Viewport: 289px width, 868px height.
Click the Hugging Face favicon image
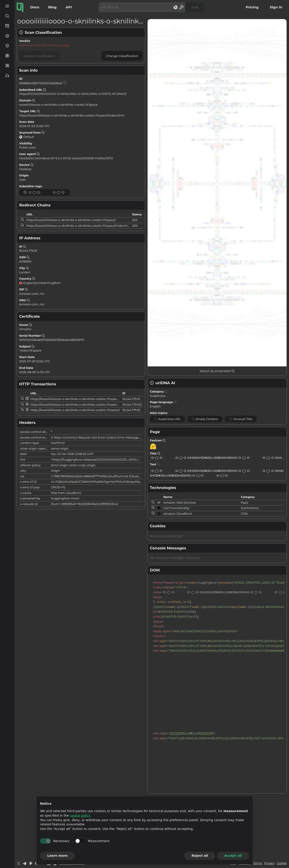(153, 446)
